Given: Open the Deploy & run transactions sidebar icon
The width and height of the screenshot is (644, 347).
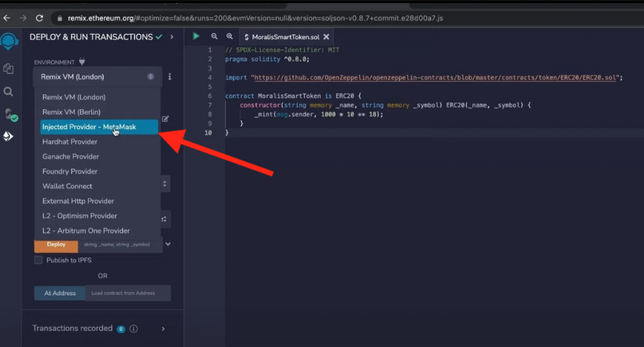Looking at the screenshot, I should [x=8, y=136].
